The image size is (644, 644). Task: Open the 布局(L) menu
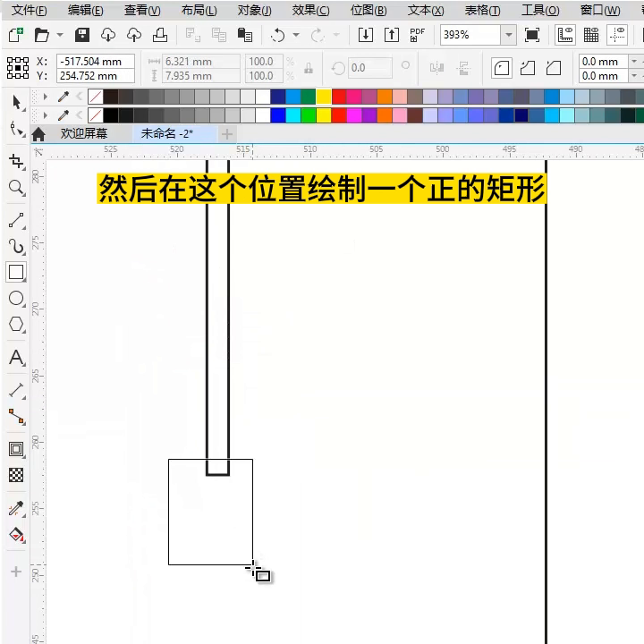(199, 10)
